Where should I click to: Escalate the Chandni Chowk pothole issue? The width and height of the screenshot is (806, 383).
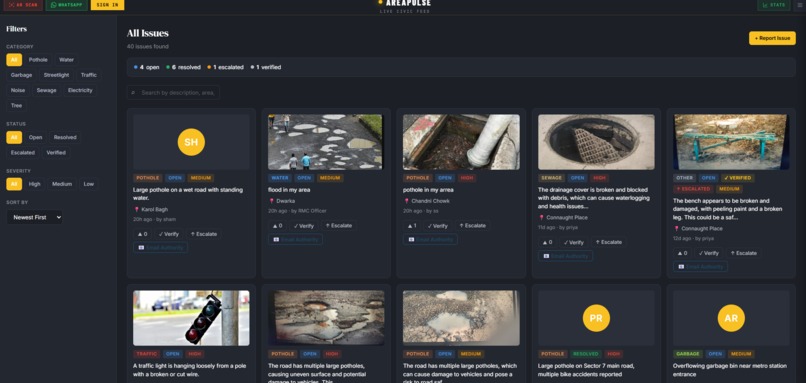tap(473, 226)
